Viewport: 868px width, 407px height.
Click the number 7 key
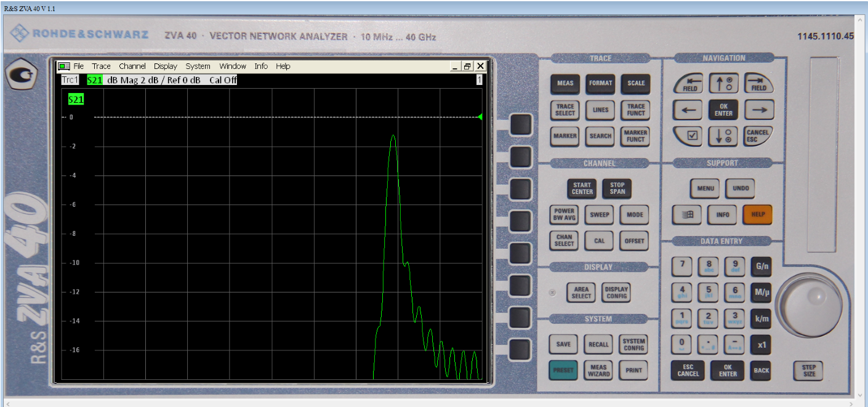click(x=681, y=267)
